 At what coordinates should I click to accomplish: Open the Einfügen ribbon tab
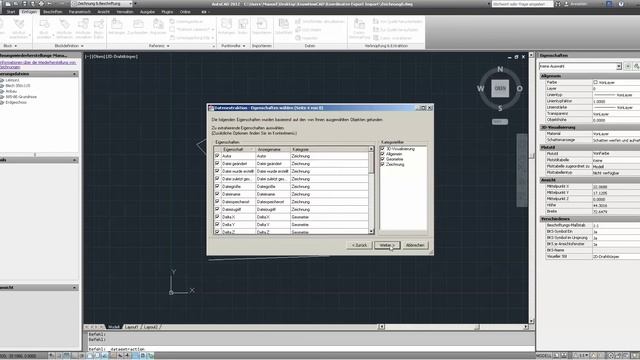tap(29, 12)
